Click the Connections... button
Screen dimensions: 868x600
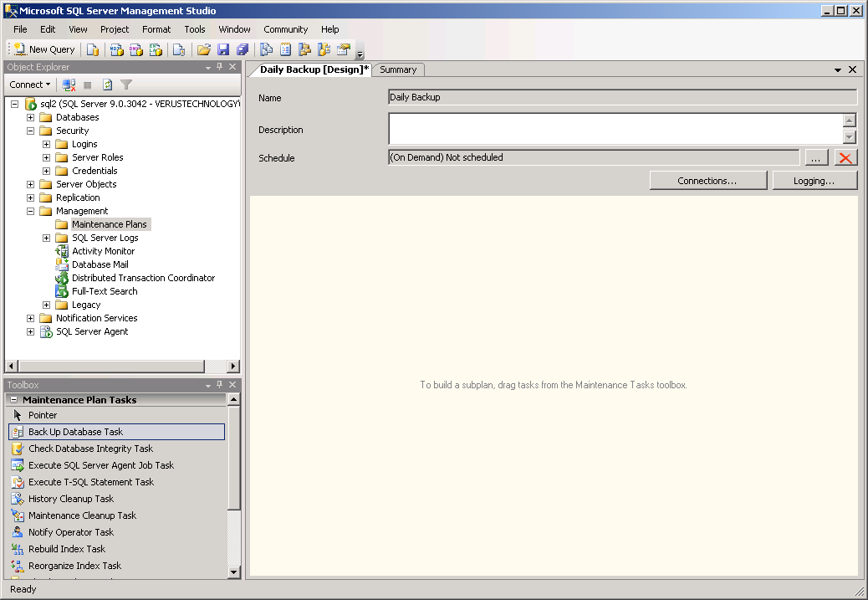(707, 181)
